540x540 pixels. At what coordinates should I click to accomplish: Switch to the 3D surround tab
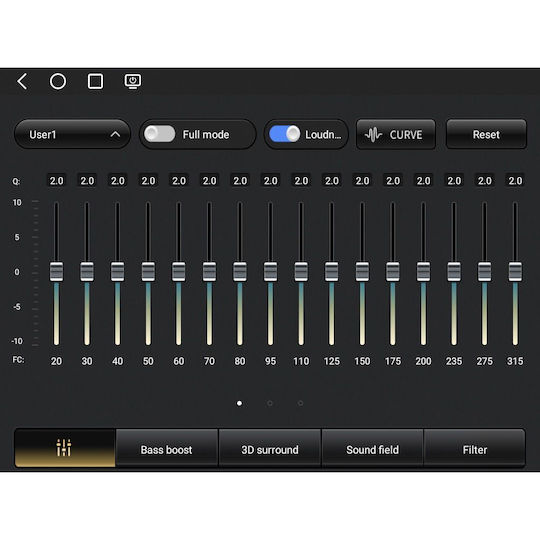270,450
